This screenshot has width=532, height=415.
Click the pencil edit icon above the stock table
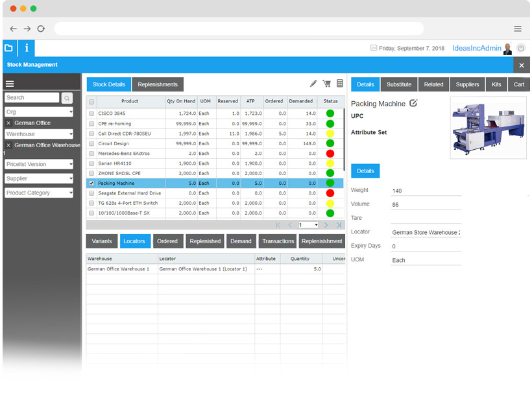click(313, 84)
